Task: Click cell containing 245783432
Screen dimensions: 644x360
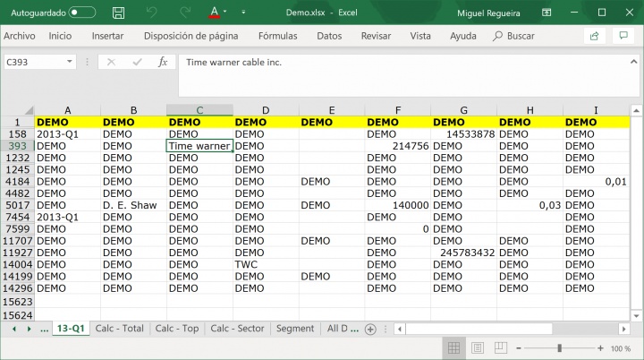Action: click(463, 253)
